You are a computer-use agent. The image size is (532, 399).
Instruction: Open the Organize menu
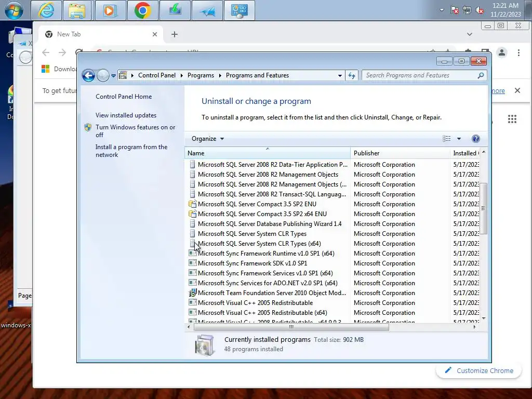tap(208, 139)
